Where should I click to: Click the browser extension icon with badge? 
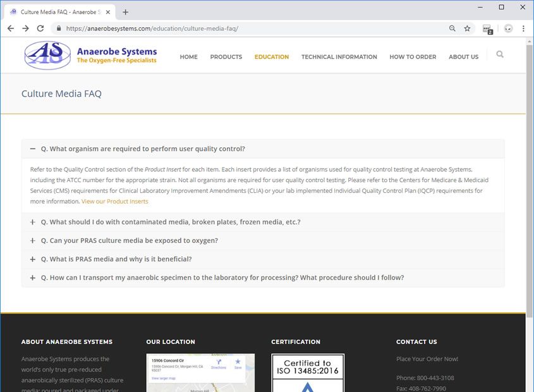(487, 28)
